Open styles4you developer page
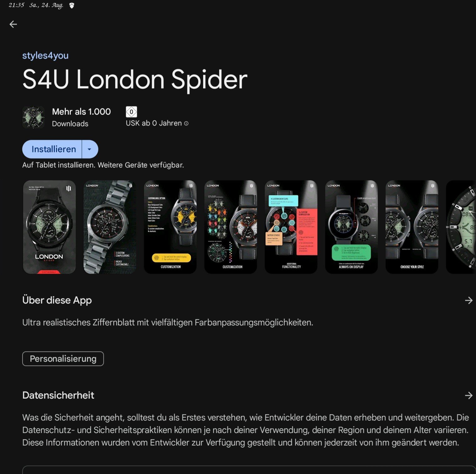Image resolution: width=476 pixels, height=474 pixels. pos(45,56)
